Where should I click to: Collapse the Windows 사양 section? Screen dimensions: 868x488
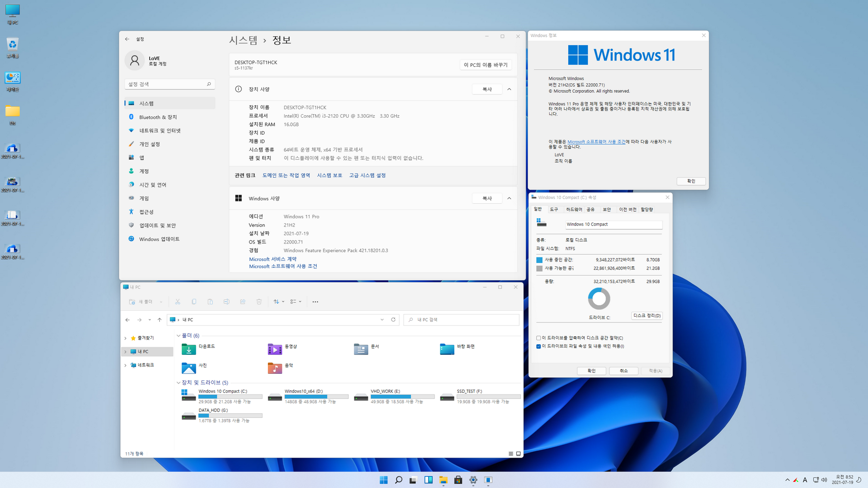coord(509,198)
